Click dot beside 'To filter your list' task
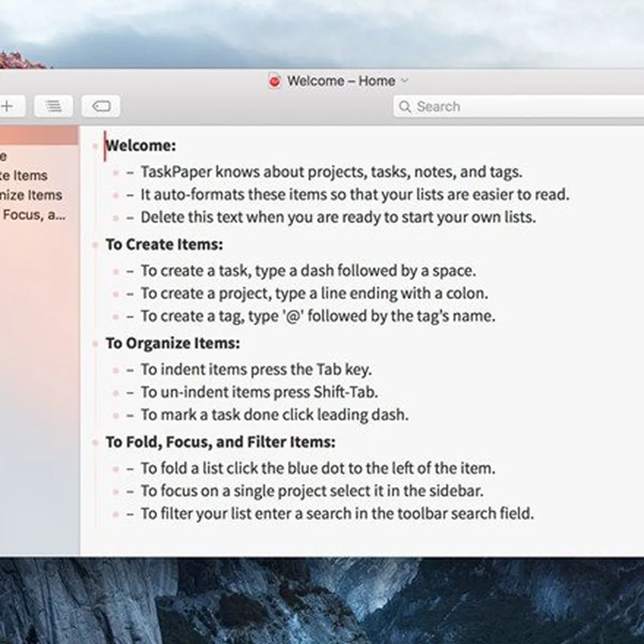The image size is (644, 644). 115,514
